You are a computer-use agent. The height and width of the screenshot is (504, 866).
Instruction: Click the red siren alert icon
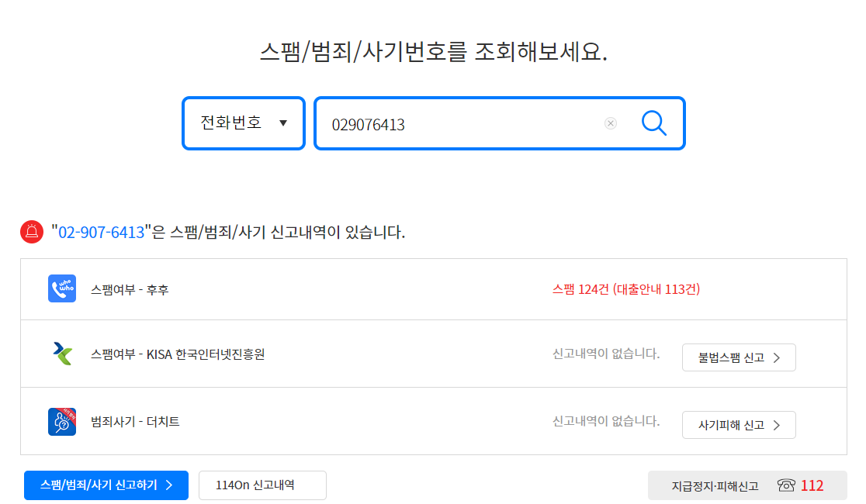[x=32, y=232]
